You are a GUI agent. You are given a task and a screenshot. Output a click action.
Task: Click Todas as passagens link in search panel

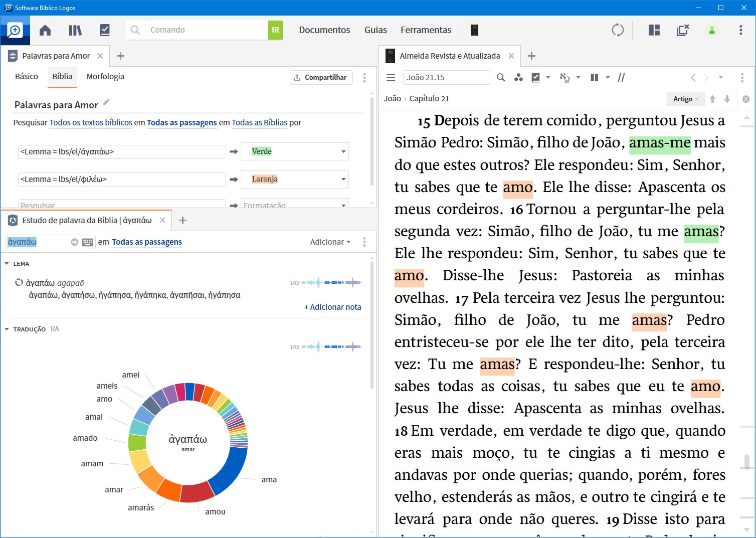[x=181, y=122]
